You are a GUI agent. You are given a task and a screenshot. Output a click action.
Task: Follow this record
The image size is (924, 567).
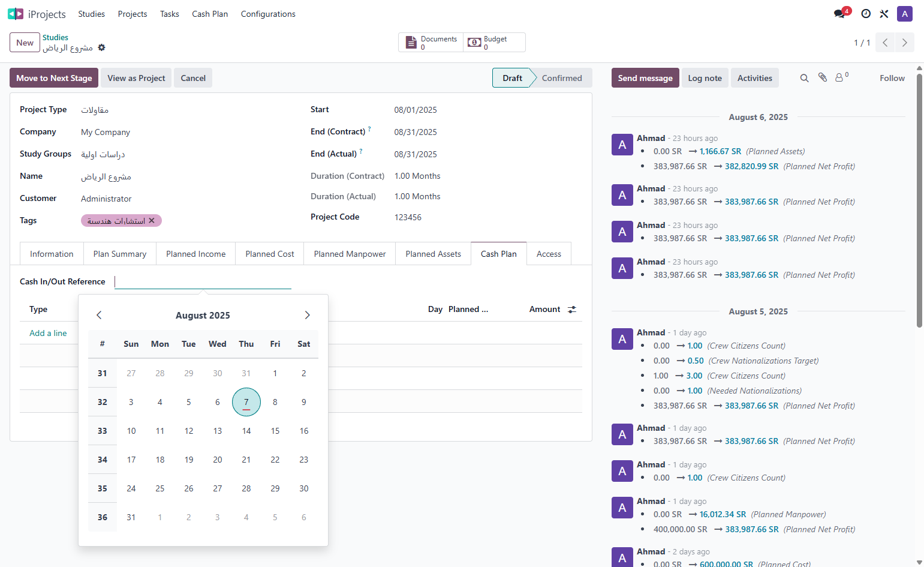click(x=892, y=78)
